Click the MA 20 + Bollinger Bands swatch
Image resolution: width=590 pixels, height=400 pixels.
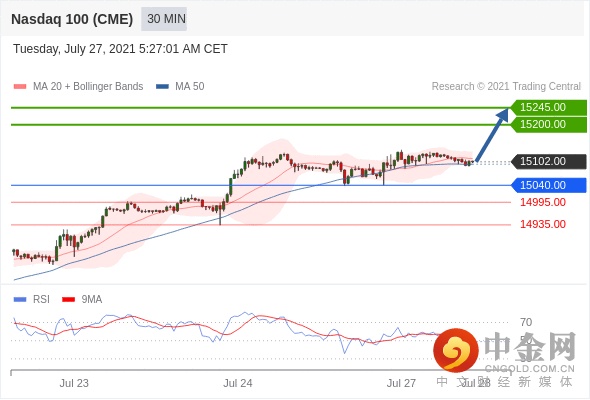coord(20,87)
